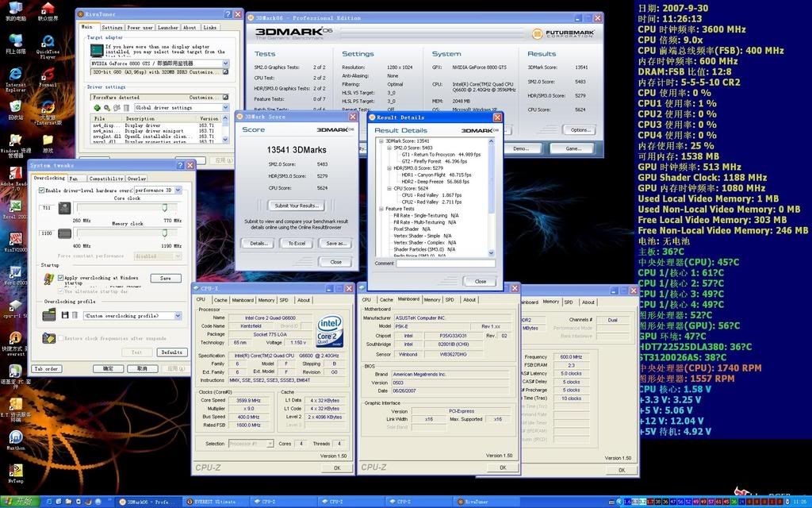The image size is (812, 508).
Task: Launch Maxthon browser desktop icon
Action: pos(16,440)
